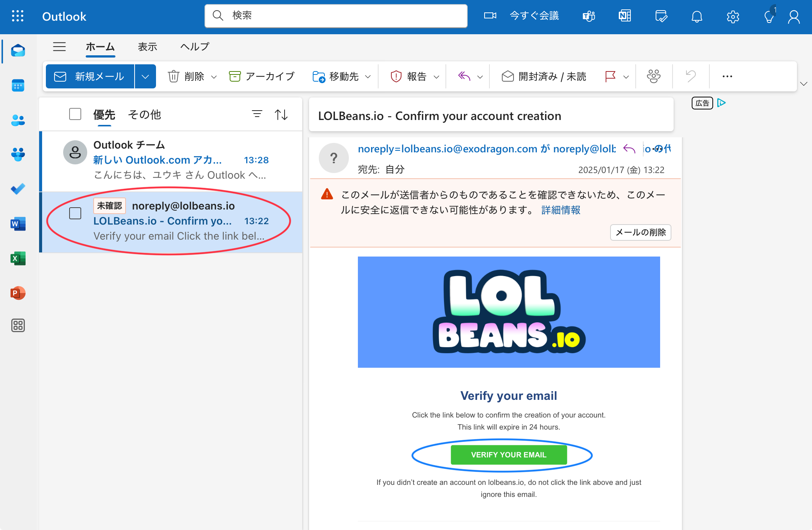Select the 優先 inbox tab

coord(104,114)
